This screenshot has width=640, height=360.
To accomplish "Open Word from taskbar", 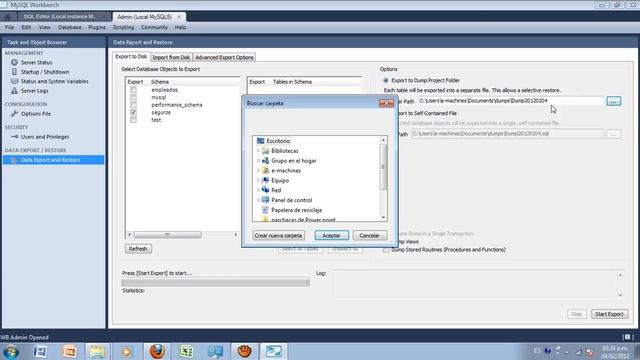I will pyautogui.click(x=40, y=351).
